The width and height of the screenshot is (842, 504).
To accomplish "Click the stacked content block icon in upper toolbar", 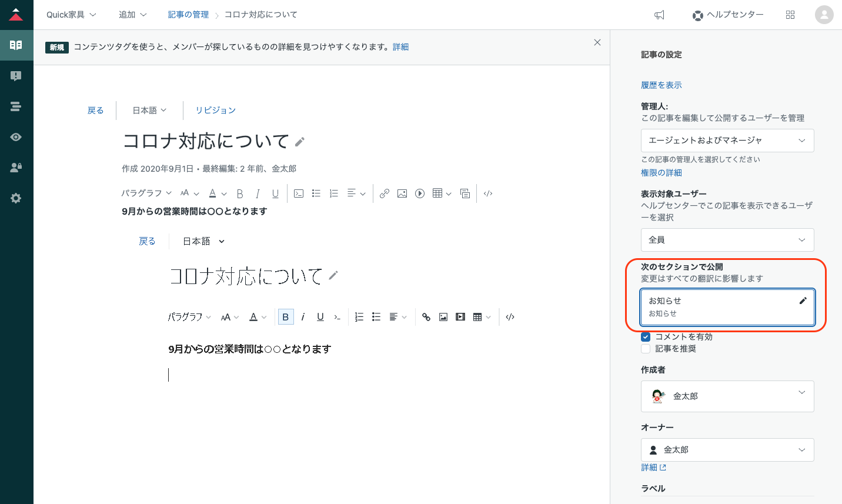I will coord(465,193).
